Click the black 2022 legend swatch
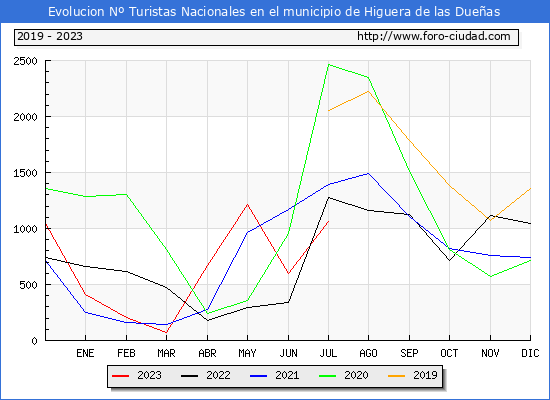Screen dimensions: 550x400 coord(189,376)
